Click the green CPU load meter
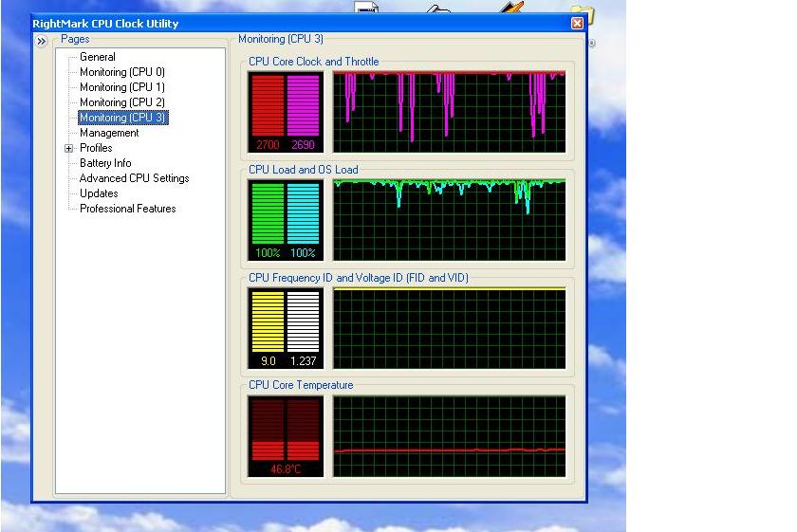Screen dimensions: 797x532 [268, 214]
